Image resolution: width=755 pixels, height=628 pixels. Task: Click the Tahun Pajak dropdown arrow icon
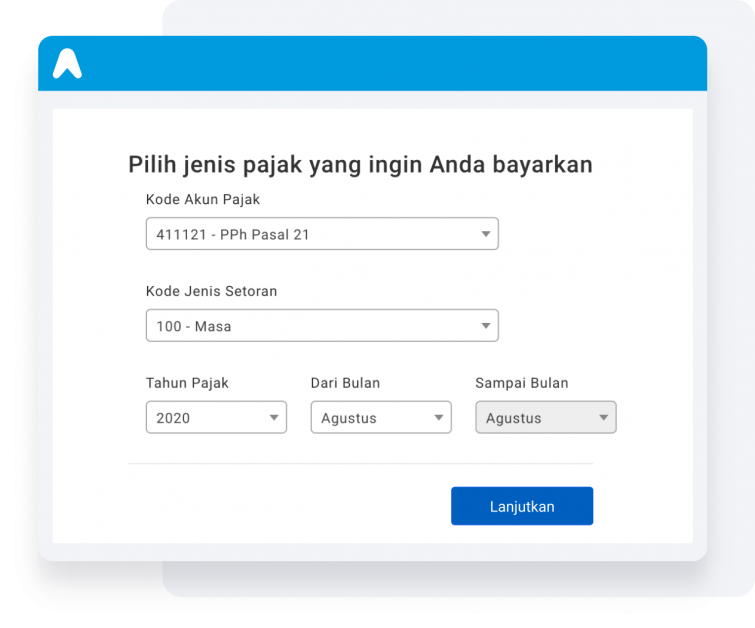[x=274, y=418]
